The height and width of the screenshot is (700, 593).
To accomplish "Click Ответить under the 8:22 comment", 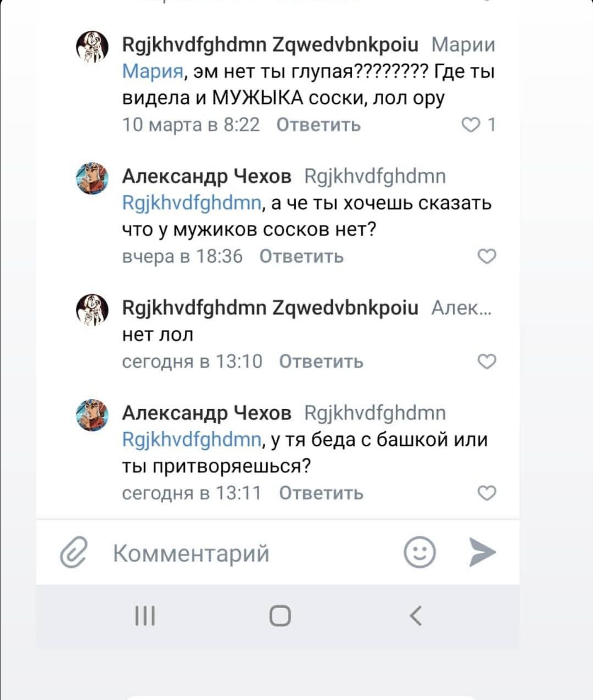I will 318,125.
